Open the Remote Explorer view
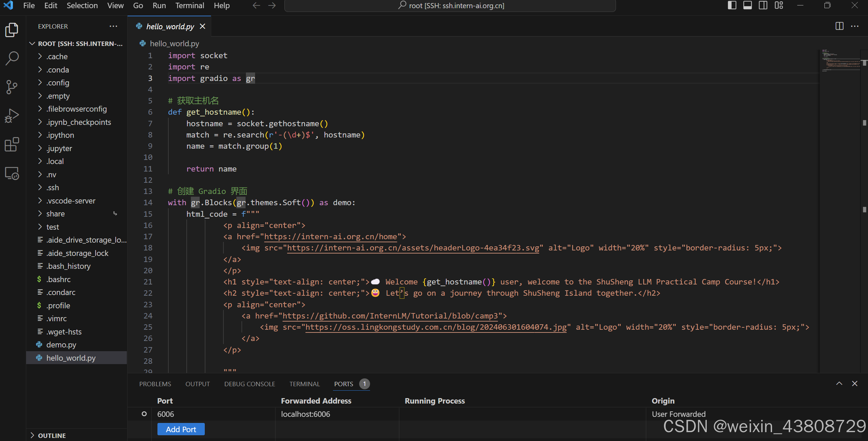Screen dimensions: 868x441 (12, 173)
